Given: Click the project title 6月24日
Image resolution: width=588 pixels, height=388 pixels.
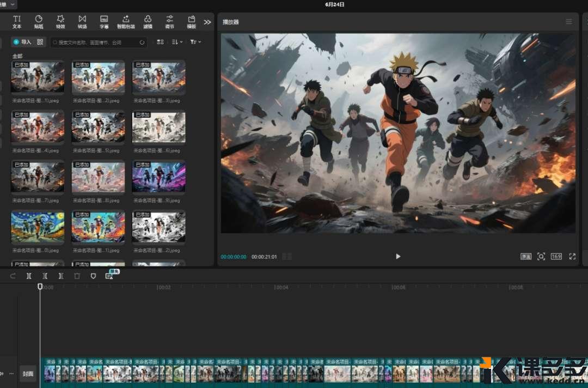Looking at the screenshot, I should click(x=334, y=4).
